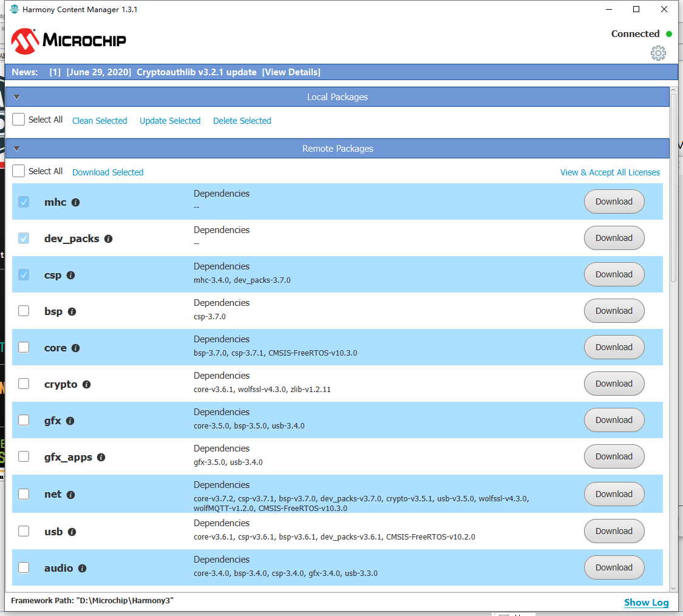The width and height of the screenshot is (683, 616).
Task: Show info for gfx package
Action: pos(70,421)
